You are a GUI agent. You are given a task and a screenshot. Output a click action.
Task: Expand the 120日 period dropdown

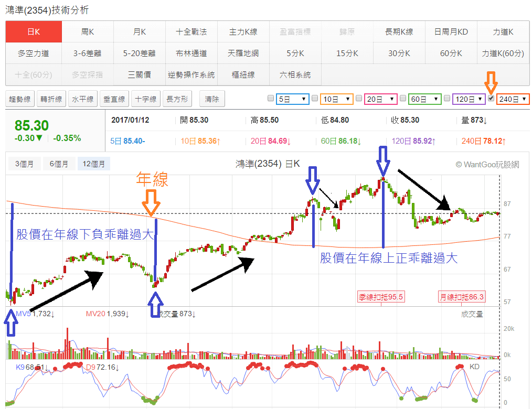469,99
